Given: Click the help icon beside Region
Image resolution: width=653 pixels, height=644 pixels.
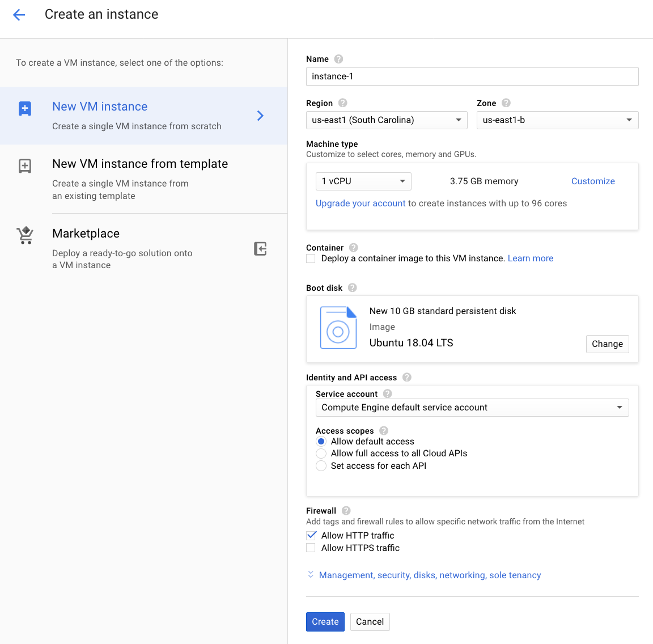Looking at the screenshot, I should tap(342, 103).
